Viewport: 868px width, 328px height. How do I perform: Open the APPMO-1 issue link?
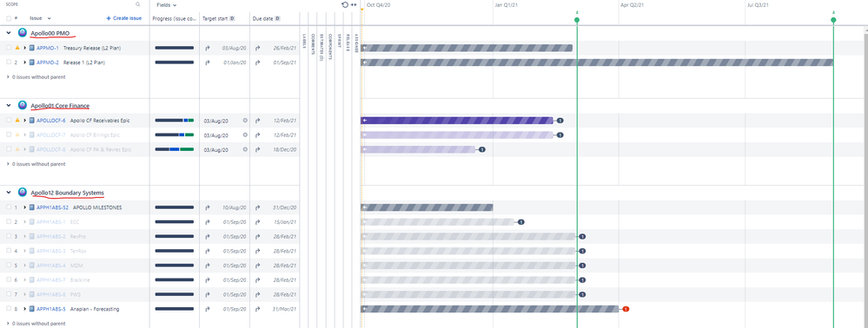[x=48, y=48]
